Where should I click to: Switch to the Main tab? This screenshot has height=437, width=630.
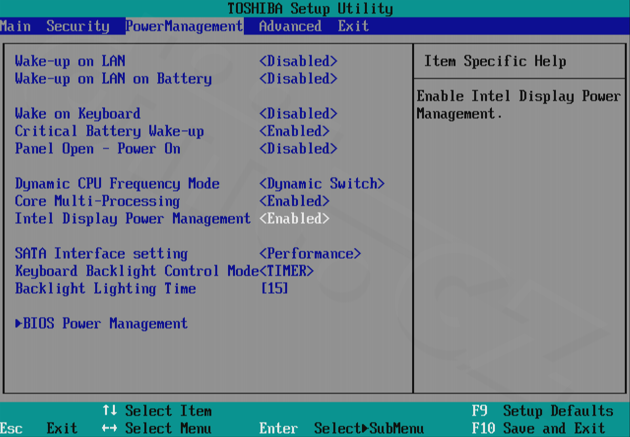15,27
